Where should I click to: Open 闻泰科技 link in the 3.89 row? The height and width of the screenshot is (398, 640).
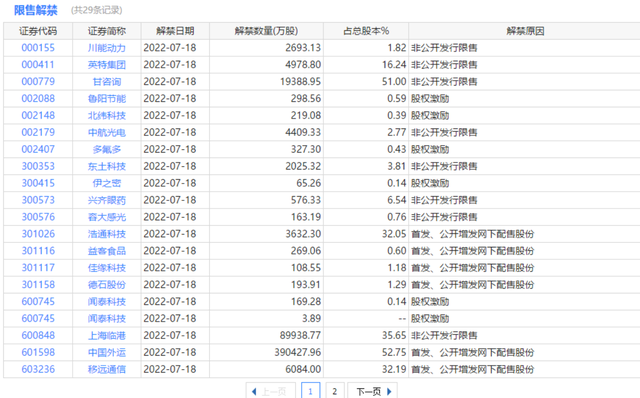[x=107, y=319]
